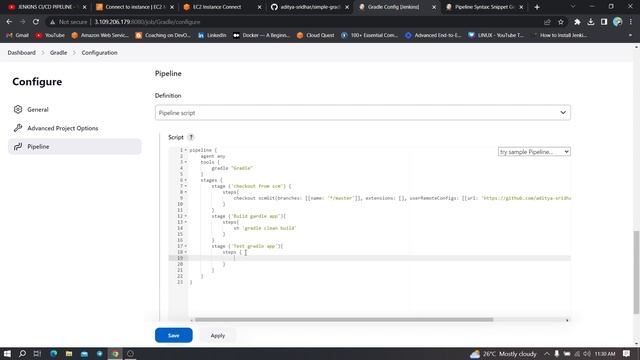
Task: Go to Advanced Project Options section
Action: tap(62, 128)
